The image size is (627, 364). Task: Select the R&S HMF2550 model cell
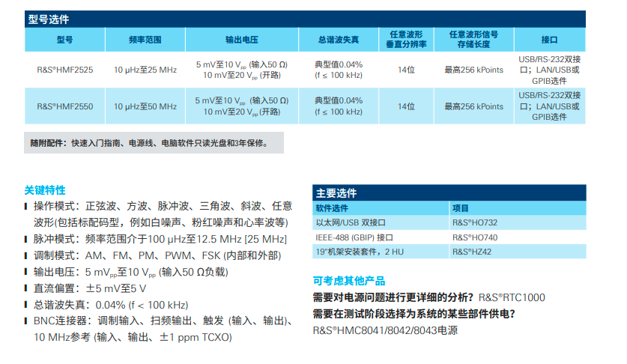tap(65, 106)
